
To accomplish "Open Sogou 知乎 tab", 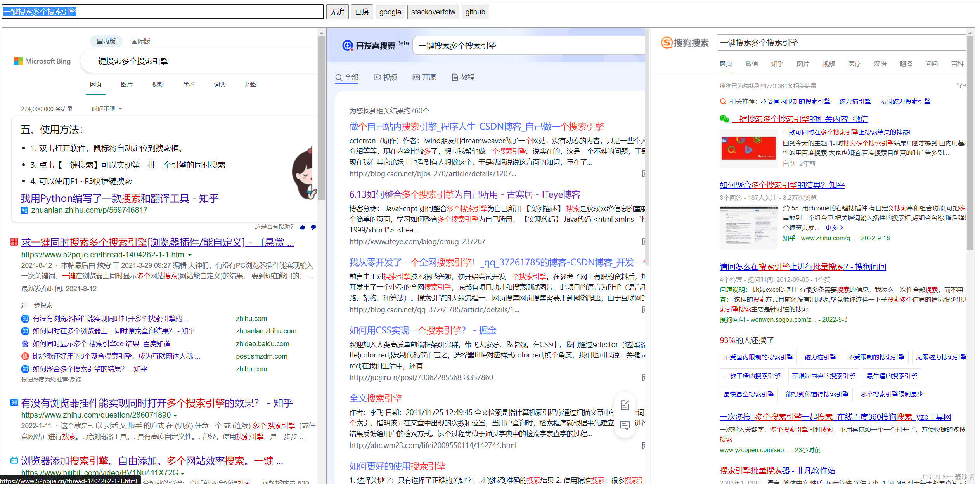I will pyautogui.click(x=777, y=64).
